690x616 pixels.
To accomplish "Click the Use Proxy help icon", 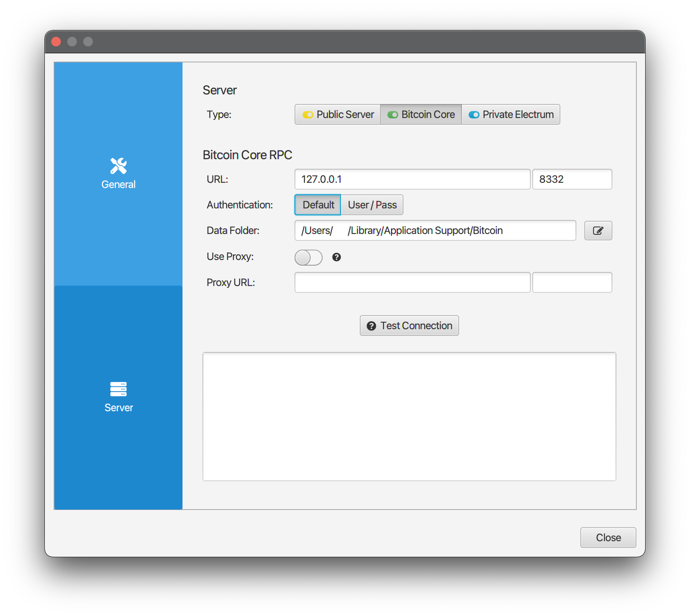I will (x=337, y=257).
